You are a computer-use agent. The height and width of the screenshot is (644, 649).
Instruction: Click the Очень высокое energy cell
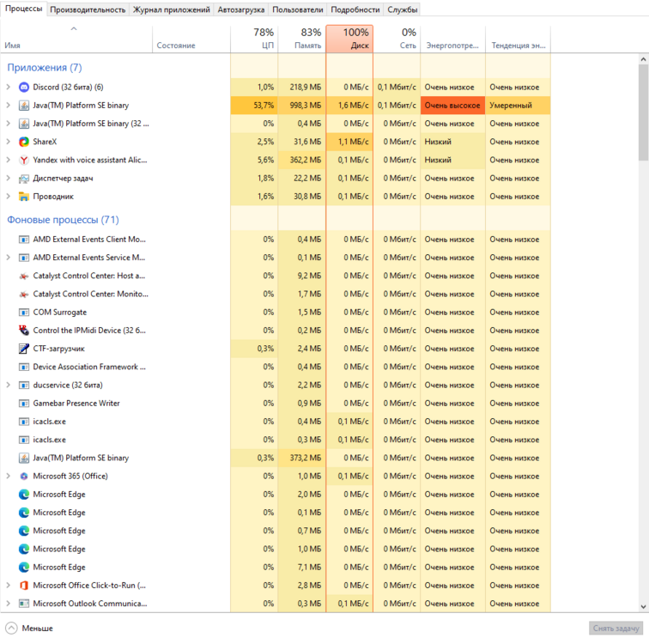tap(452, 106)
